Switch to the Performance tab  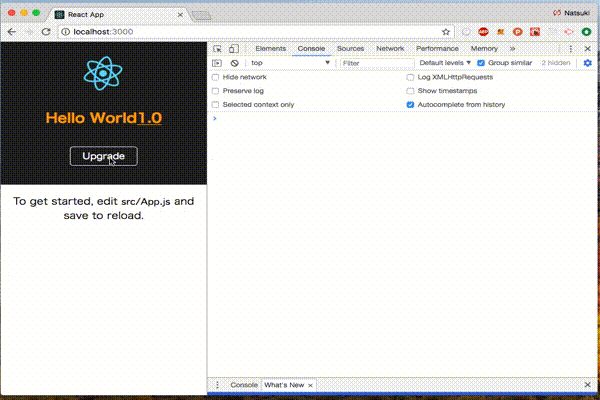pos(437,49)
